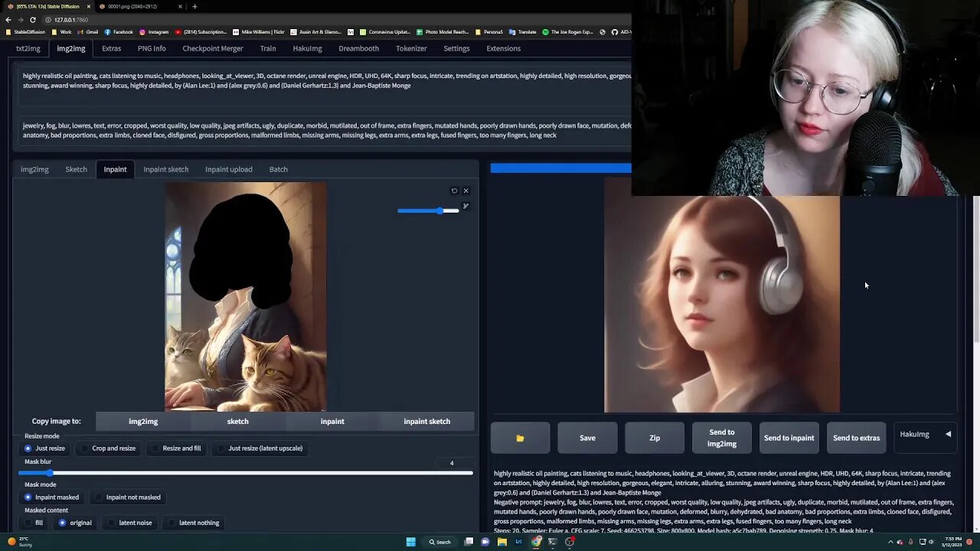Copy image to sketch
Viewport: 980px width, 551px height.
pyautogui.click(x=238, y=422)
